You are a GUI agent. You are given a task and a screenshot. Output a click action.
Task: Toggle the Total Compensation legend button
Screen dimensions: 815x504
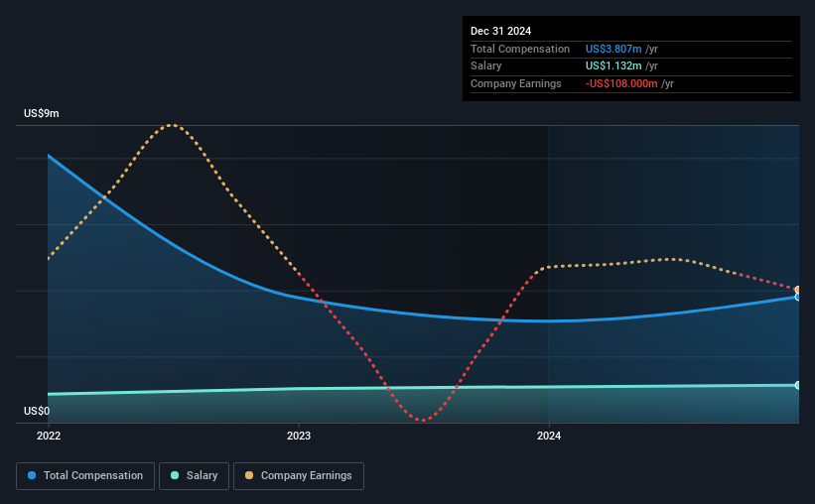pos(85,476)
